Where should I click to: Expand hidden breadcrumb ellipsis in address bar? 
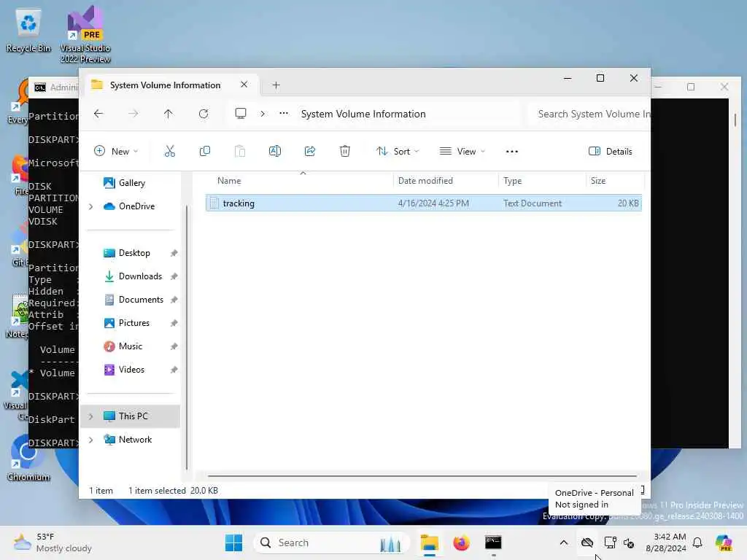pos(284,113)
